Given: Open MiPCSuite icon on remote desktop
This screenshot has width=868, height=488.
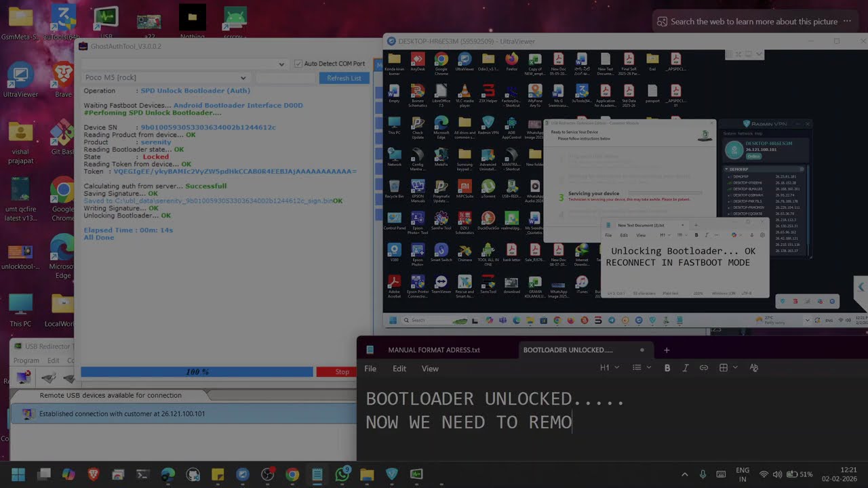Looking at the screenshot, I should tap(465, 188).
